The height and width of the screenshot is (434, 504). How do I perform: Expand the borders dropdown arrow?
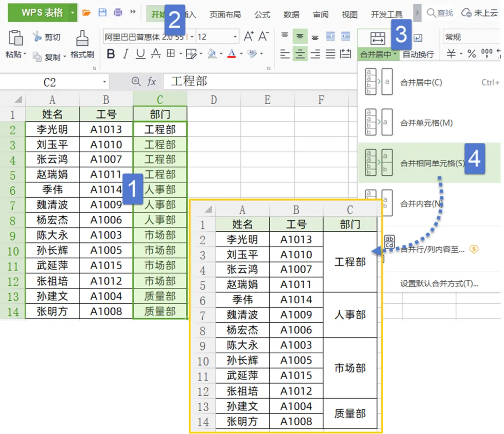coord(180,54)
